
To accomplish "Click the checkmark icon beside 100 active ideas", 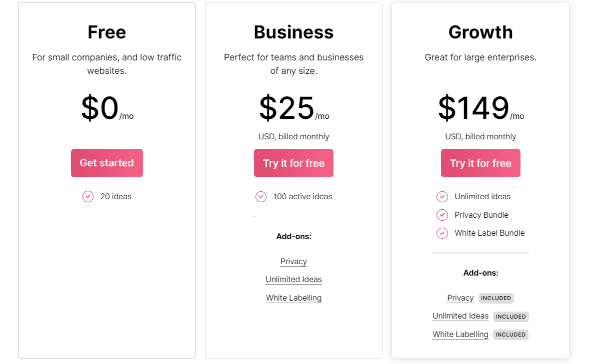I will click(x=261, y=197).
